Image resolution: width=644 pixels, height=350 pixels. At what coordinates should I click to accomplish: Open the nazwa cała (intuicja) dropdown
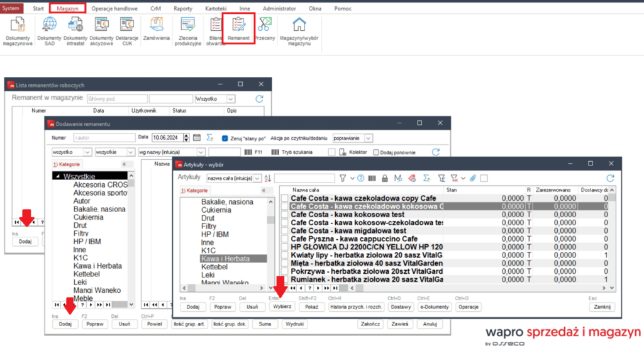coord(258,178)
